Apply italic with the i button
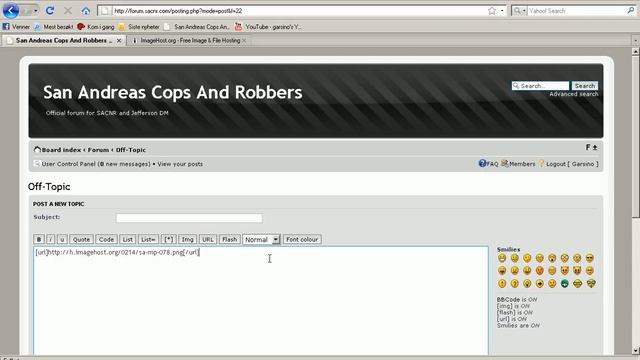Screen dimensions: 640x360 [50, 239]
